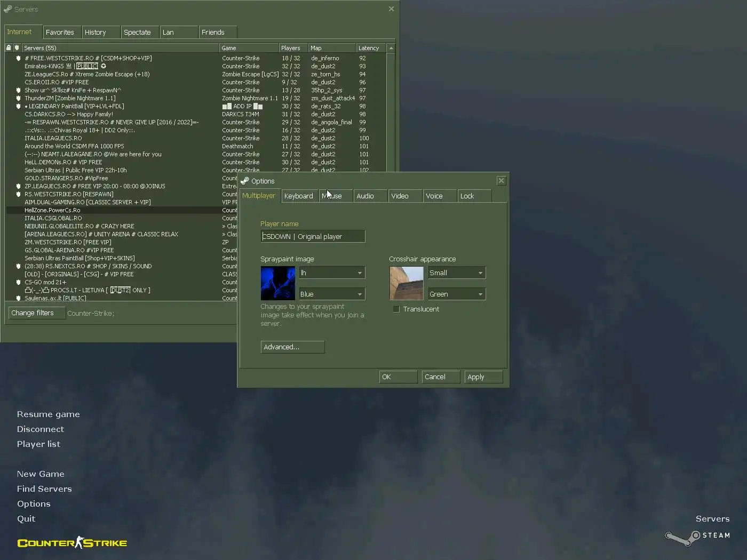The image size is (747, 560).
Task: Click the spraypaint image preview
Action: click(277, 283)
